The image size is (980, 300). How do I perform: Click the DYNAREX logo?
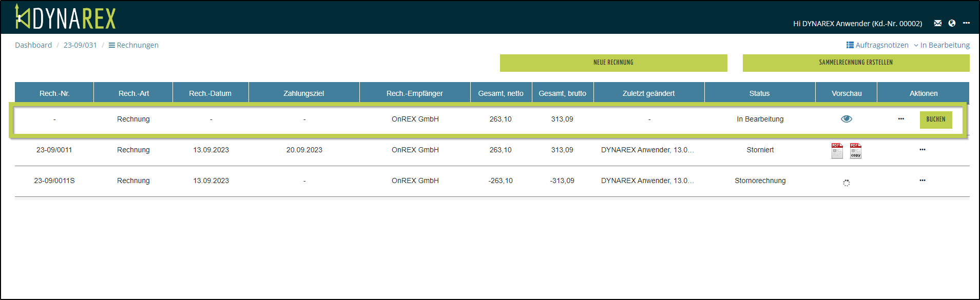pyautogui.click(x=65, y=17)
